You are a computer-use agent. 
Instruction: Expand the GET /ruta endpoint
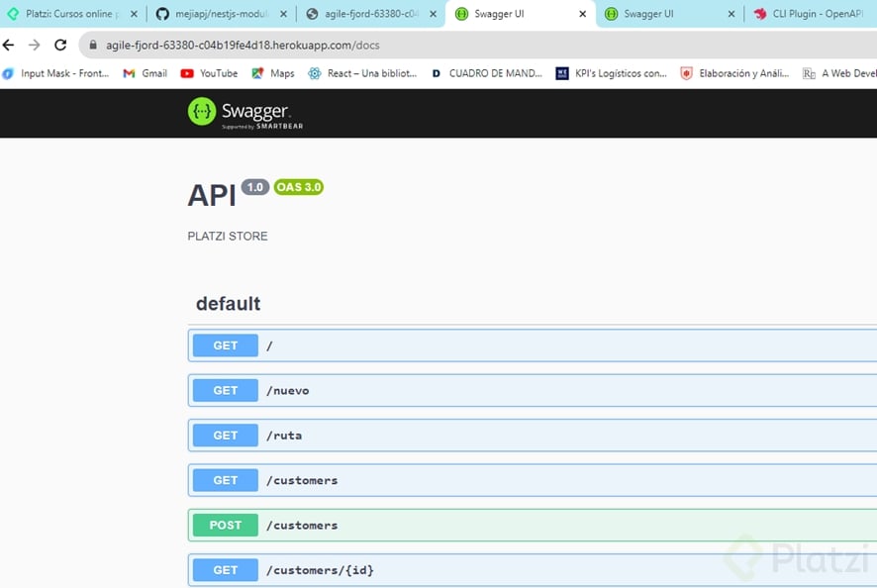click(x=532, y=436)
